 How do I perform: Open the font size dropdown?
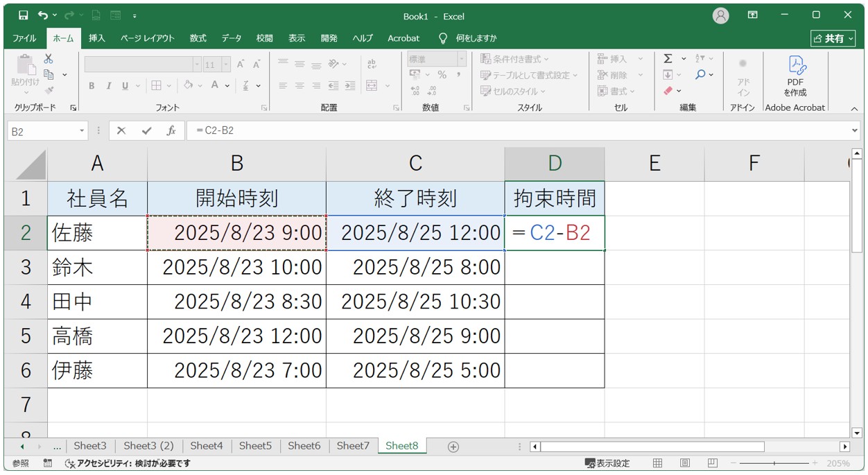click(226, 64)
